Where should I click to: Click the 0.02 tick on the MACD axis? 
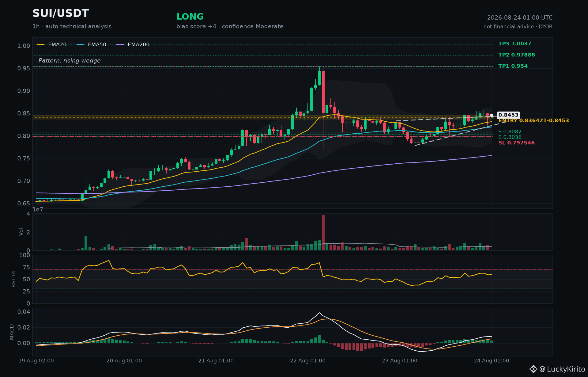[24, 328]
